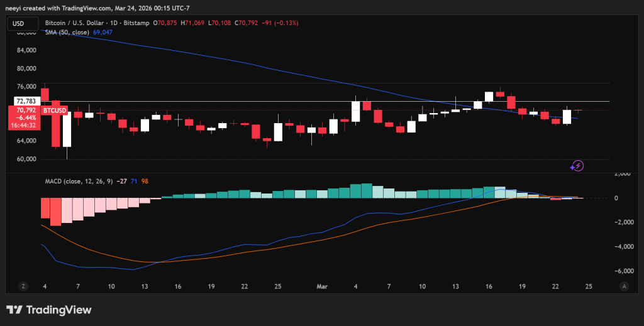Click date 16 right of Mar on axis
644x326 pixels.
pyautogui.click(x=489, y=286)
